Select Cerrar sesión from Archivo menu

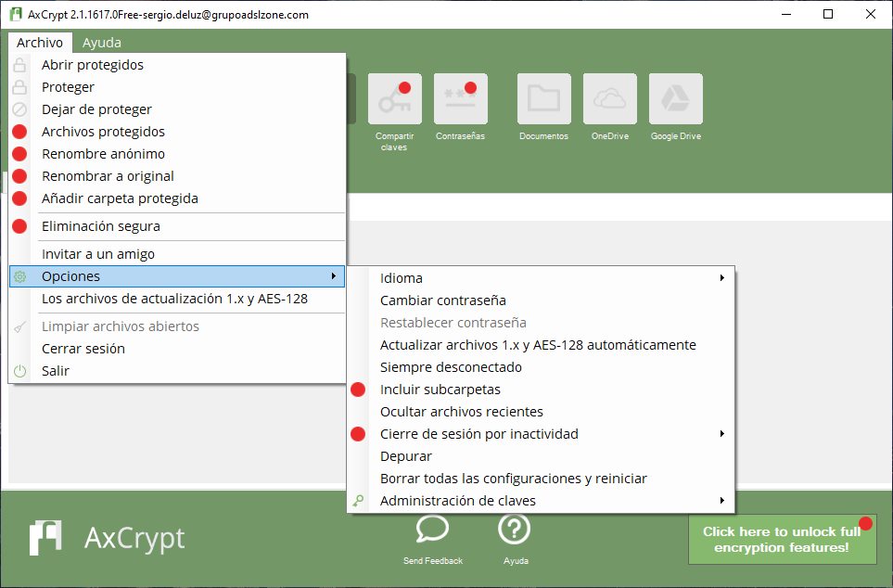coord(83,349)
